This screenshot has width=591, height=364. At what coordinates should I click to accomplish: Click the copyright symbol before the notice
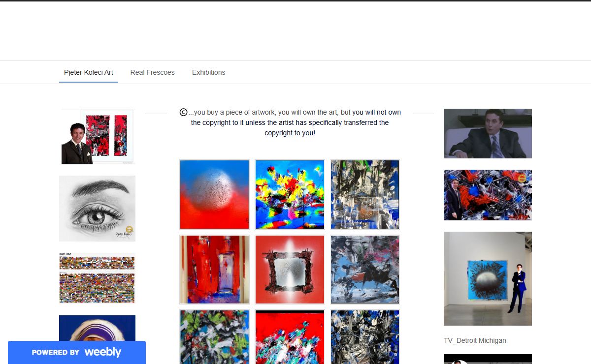point(183,112)
